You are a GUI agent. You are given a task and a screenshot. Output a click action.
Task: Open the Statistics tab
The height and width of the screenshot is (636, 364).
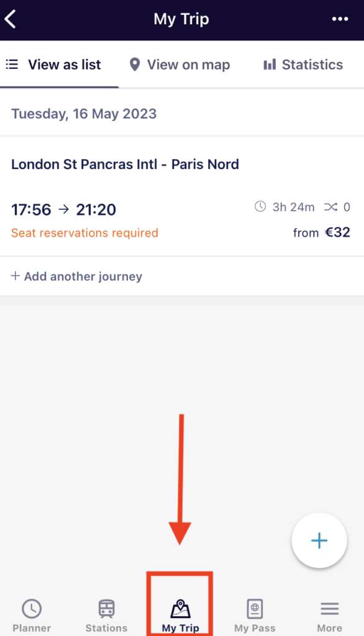coord(303,65)
